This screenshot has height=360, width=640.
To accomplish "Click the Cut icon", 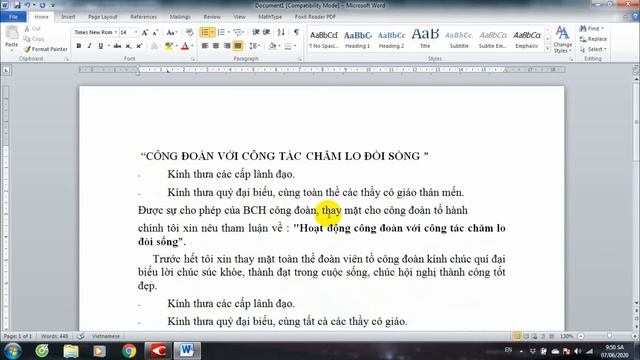I will (x=32, y=29).
